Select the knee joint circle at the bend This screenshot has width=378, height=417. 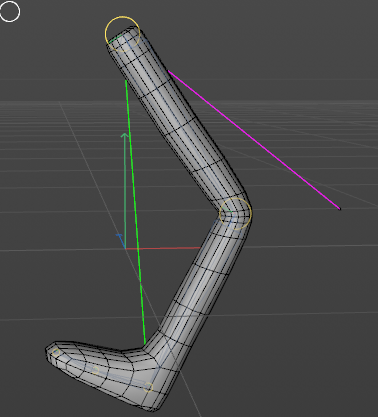click(x=235, y=214)
